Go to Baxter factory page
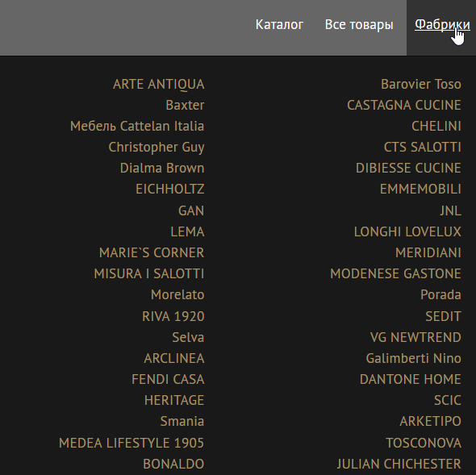 point(185,106)
